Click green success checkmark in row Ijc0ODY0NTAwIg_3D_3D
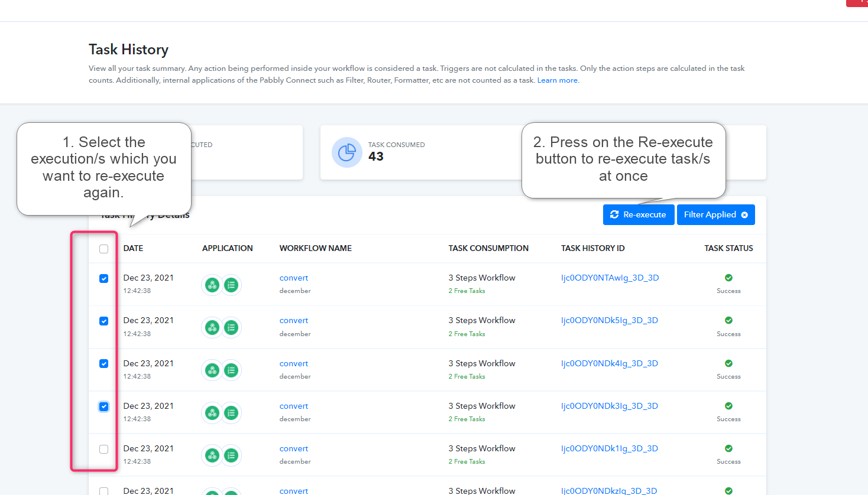Screen dimensions: 868x495 click(728, 278)
